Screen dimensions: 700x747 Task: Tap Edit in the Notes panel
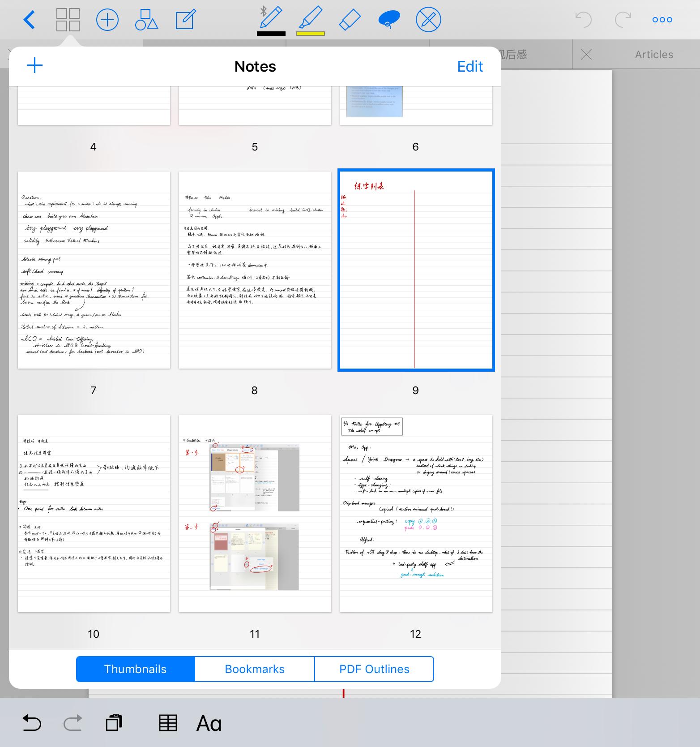(470, 66)
